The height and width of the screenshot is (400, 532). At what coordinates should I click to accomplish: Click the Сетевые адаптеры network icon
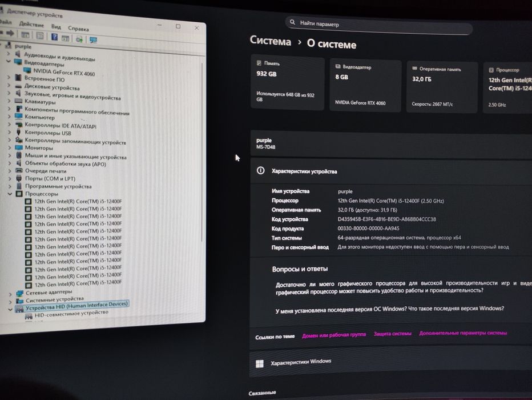pos(20,293)
